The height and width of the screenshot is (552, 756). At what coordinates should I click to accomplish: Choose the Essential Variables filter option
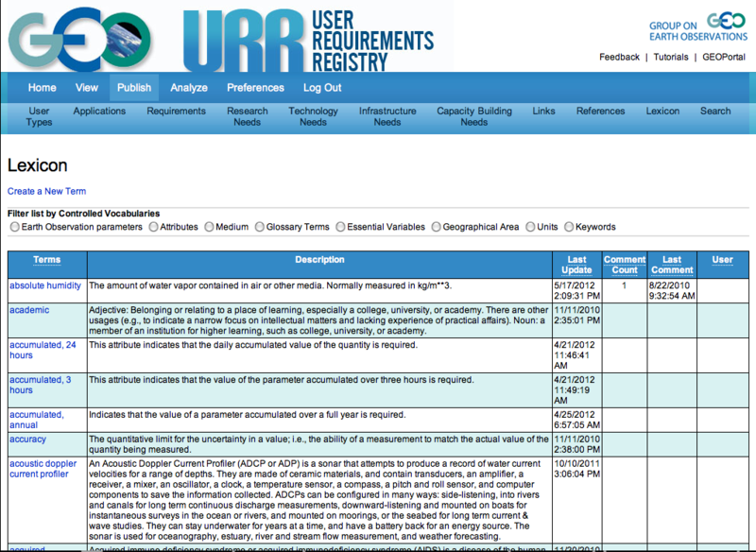point(340,227)
